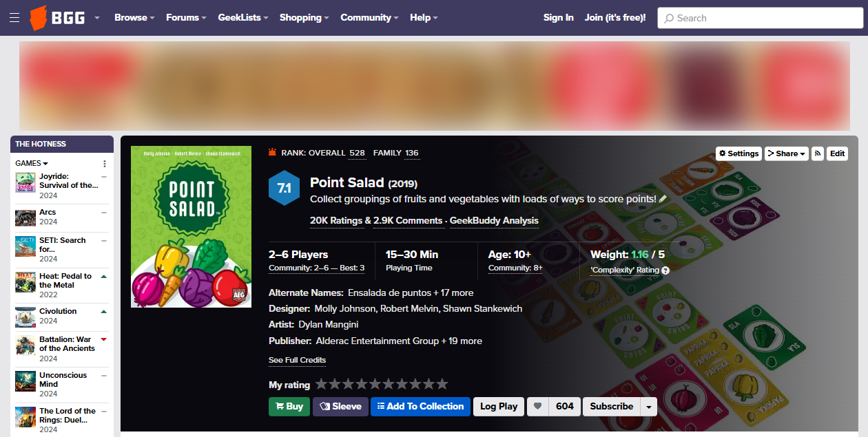Open the hamburger menu icon
Viewport: 868px width, 437px height.
pos(14,18)
